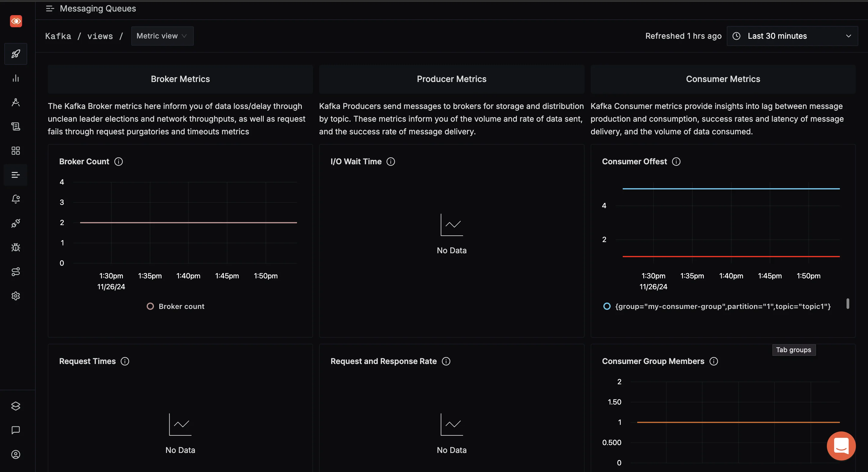Click blue legend circle for topic1 series
The width and height of the screenshot is (868, 472).
pyautogui.click(x=607, y=306)
